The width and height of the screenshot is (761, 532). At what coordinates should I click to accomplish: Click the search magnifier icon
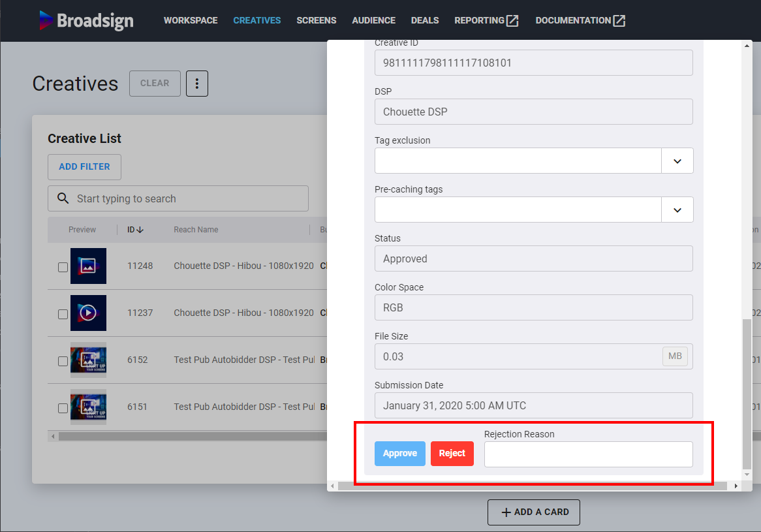coord(63,198)
